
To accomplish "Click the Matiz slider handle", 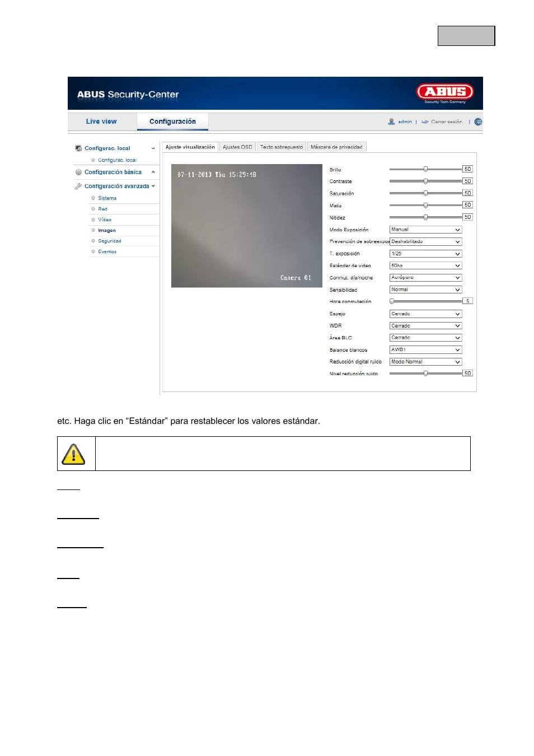I will [425, 206].
